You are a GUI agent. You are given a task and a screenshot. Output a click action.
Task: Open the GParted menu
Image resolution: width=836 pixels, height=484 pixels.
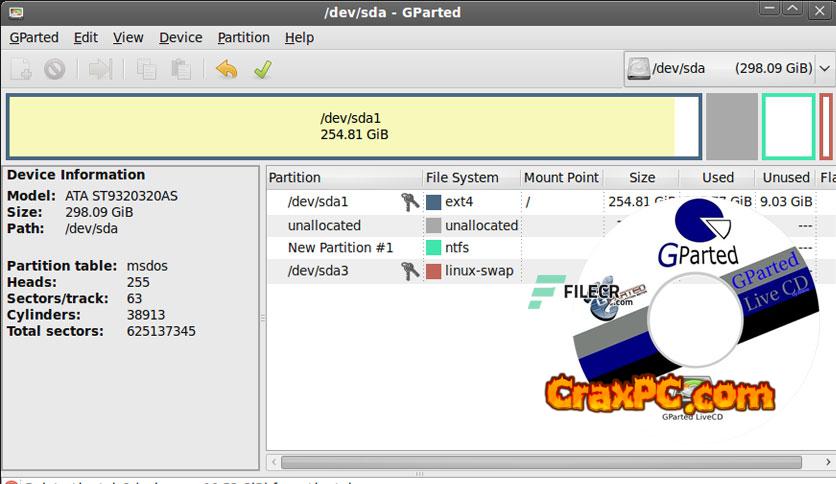tap(34, 38)
